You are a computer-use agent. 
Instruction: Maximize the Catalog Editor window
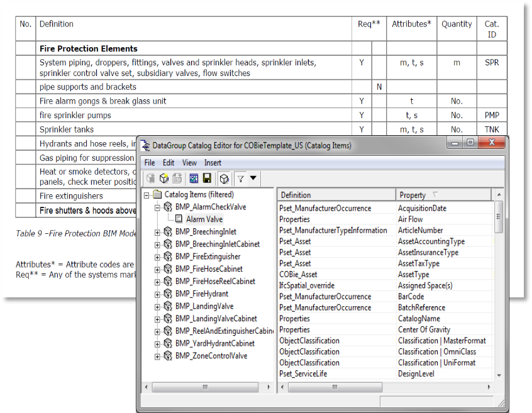click(x=470, y=143)
